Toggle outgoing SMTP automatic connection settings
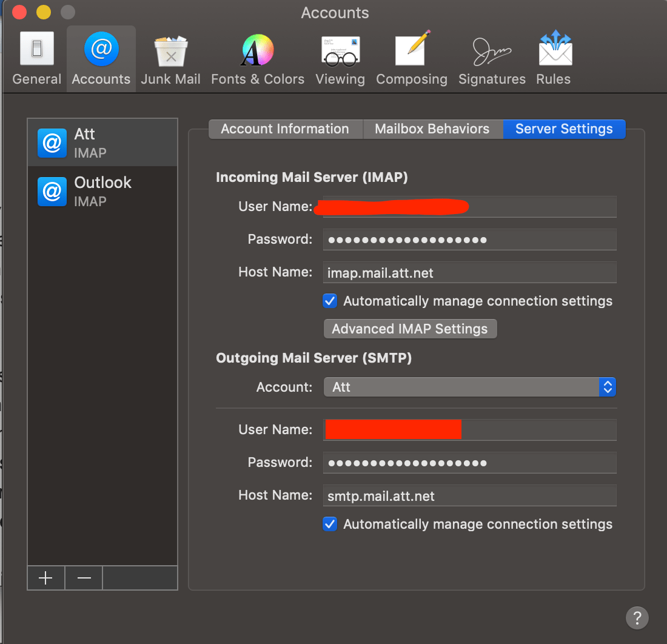 pyautogui.click(x=330, y=524)
